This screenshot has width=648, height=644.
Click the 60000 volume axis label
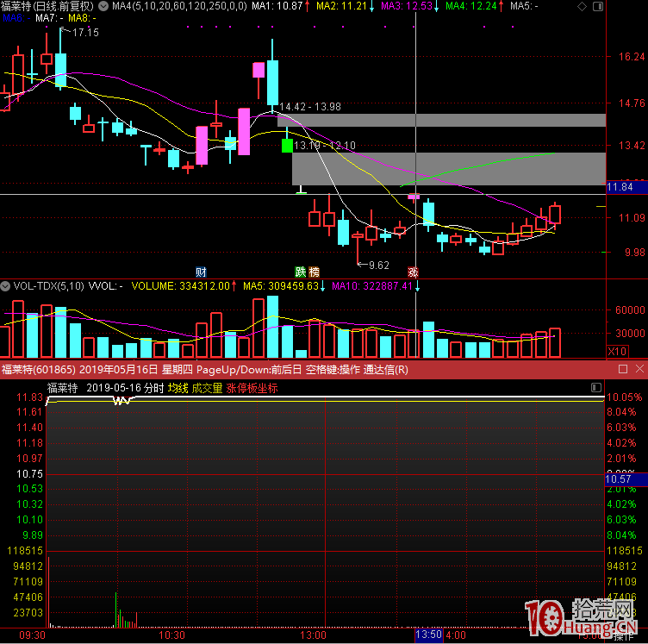click(x=630, y=310)
